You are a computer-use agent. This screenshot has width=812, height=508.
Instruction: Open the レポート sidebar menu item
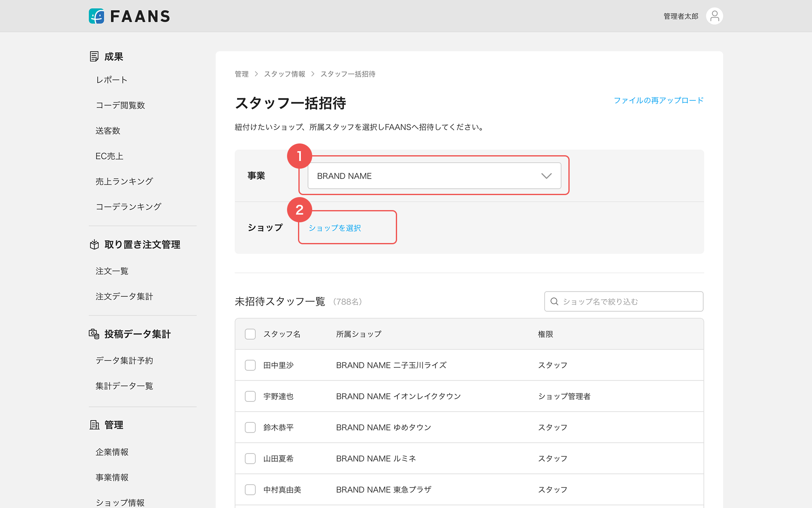[x=112, y=80]
